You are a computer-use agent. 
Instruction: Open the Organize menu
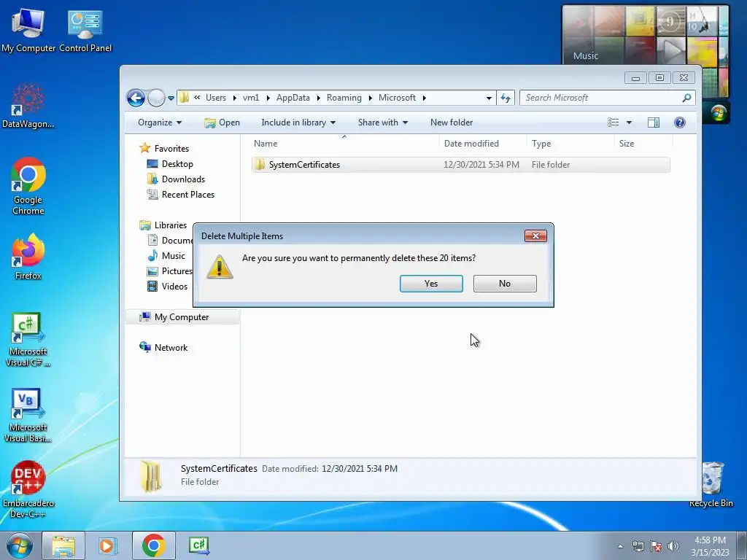[x=160, y=122]
